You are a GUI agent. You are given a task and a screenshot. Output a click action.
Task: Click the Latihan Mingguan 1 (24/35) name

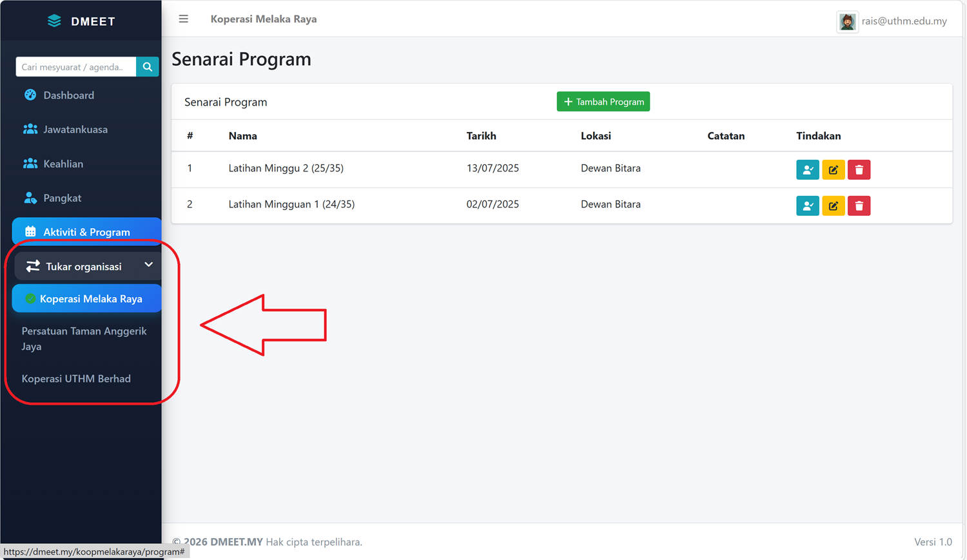pyautogui.click(x=291, y=204)
